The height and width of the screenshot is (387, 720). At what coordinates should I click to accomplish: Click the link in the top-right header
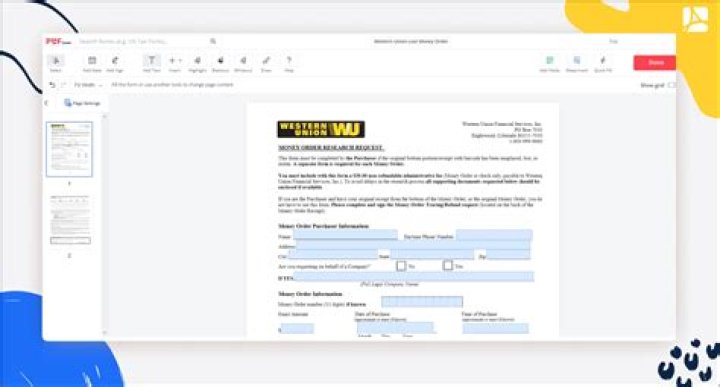613,41
